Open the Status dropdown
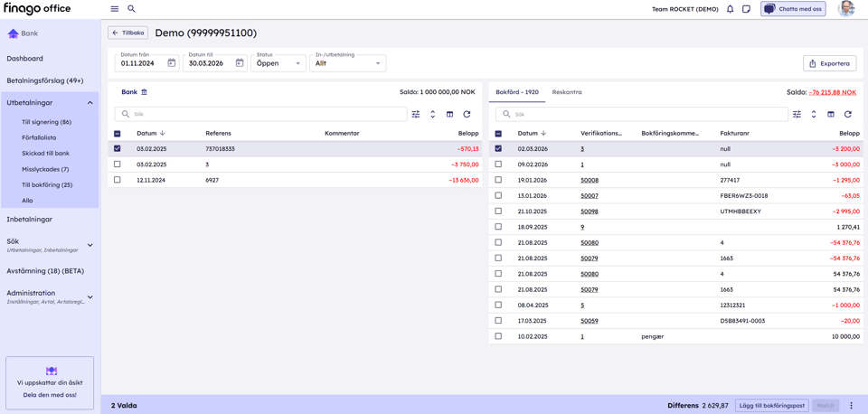 [278, 63]
